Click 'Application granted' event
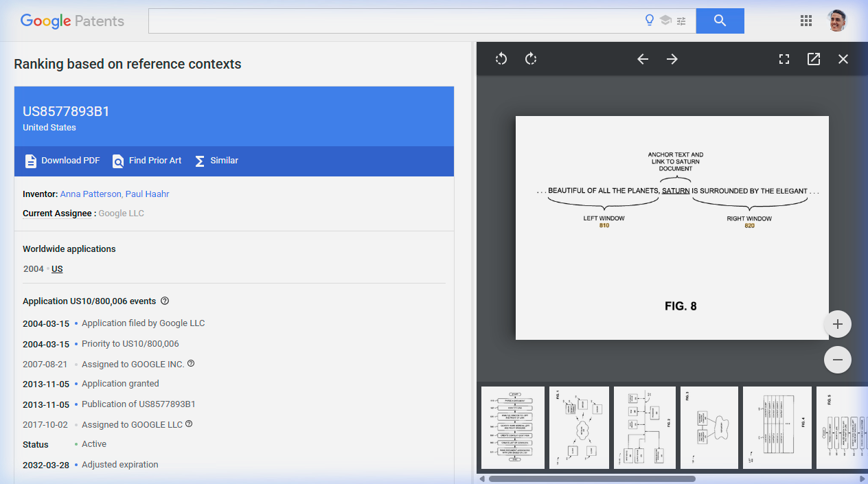The image size is (868, 484). click(x=120, y=384)
